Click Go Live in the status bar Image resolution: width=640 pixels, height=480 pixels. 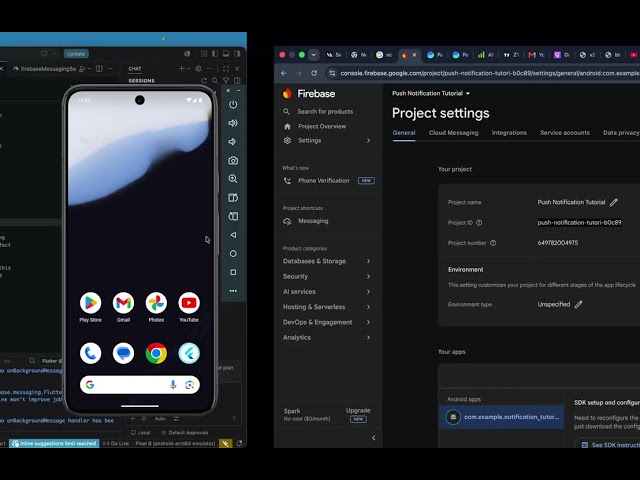coord(116,443)
